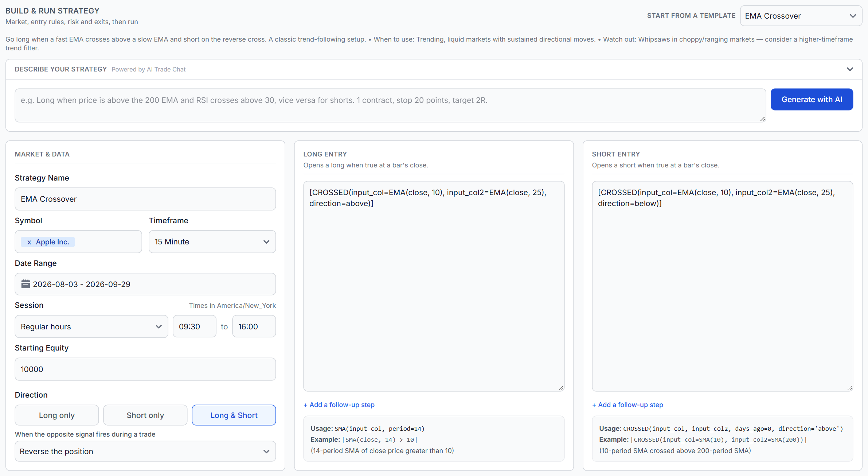Screen dimensions: 868x476
Task: Click the AI description box resize handle
Action: pos(763,119)
